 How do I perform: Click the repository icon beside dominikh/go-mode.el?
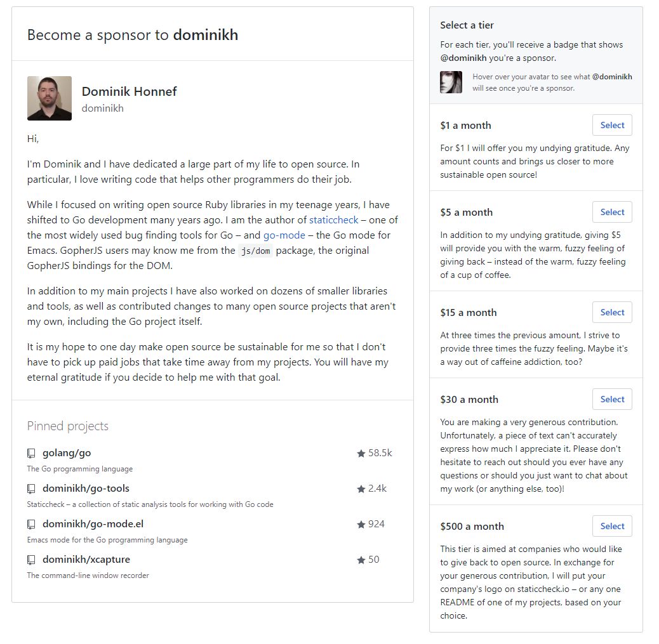(x=31, y=524)
